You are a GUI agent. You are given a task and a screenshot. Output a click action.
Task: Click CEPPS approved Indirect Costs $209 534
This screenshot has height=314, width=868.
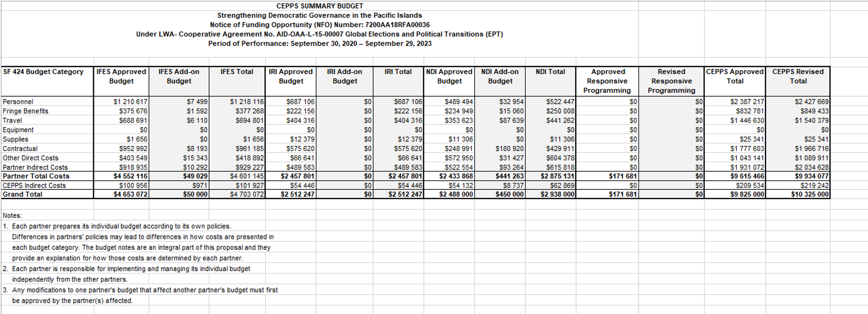[x=750, y=185]
